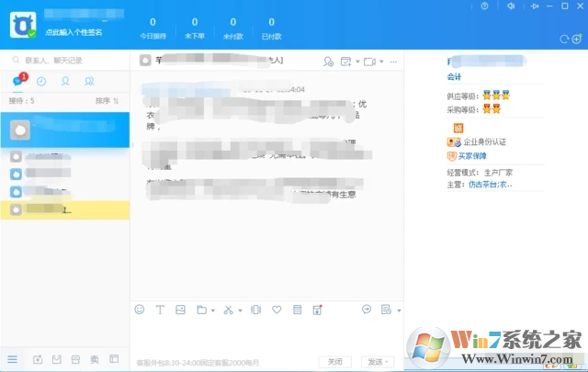Open the shop storefront icon in bottom bar

[x=75, y=360]
